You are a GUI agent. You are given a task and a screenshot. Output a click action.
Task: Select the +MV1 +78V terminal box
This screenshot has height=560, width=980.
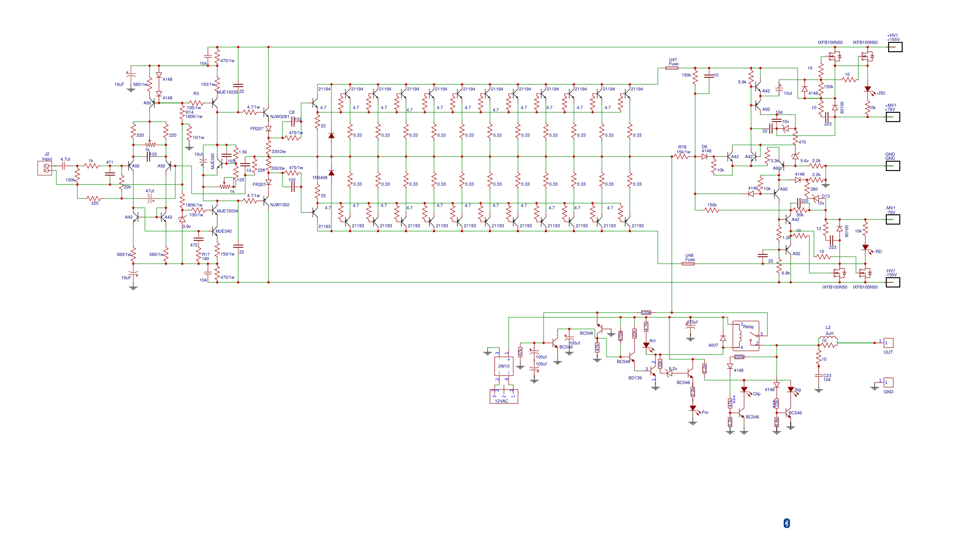click(892, 117)
